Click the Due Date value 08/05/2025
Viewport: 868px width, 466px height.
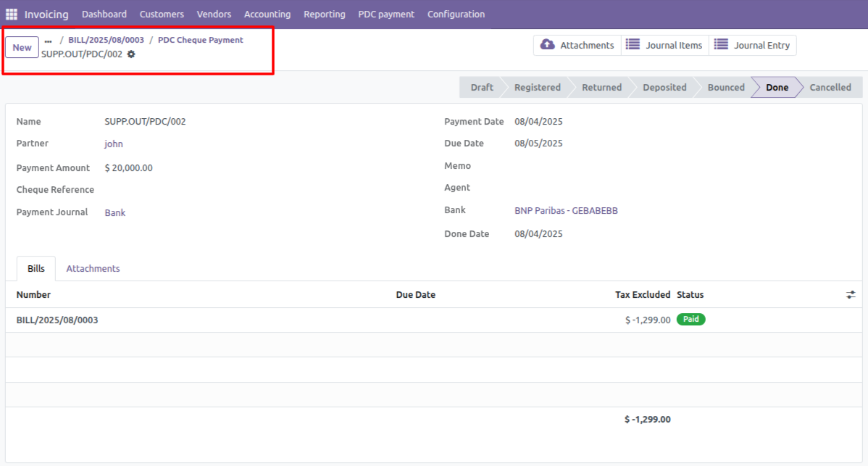point(538,143)
